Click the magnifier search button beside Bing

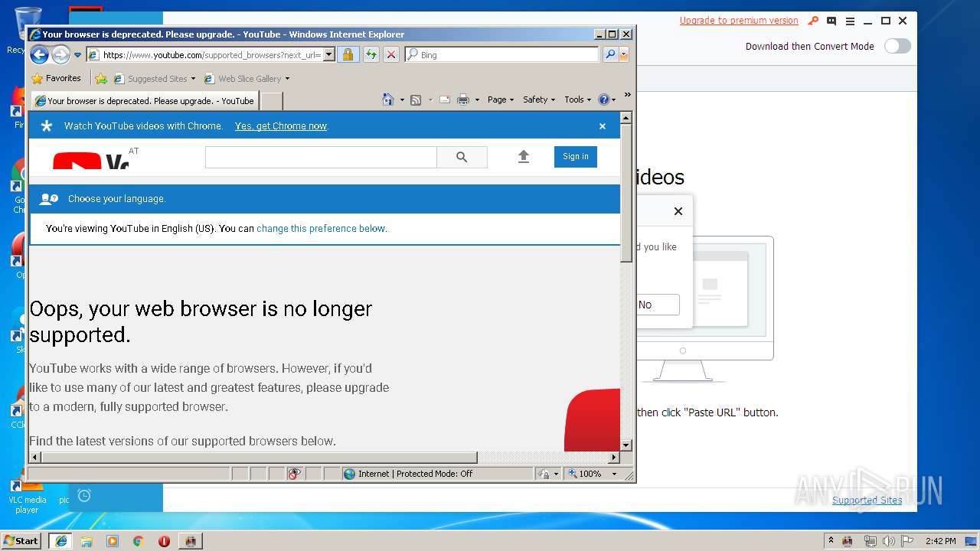pos(610,55)
